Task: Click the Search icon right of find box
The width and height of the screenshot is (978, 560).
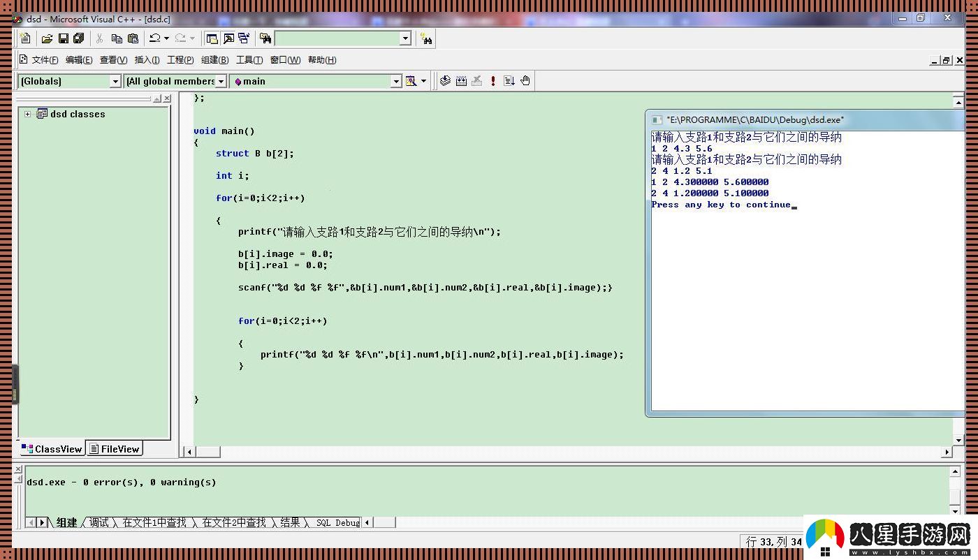Action: [x=427, y=38]
